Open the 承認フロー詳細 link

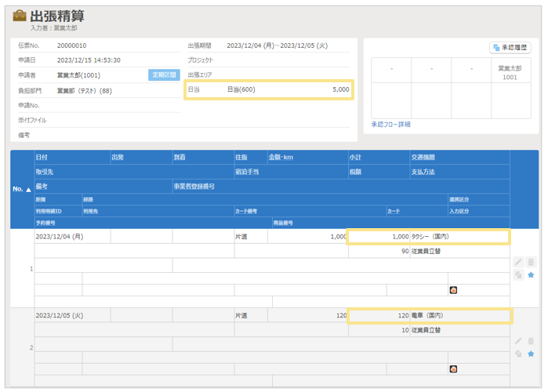click(x=390, y=125)
